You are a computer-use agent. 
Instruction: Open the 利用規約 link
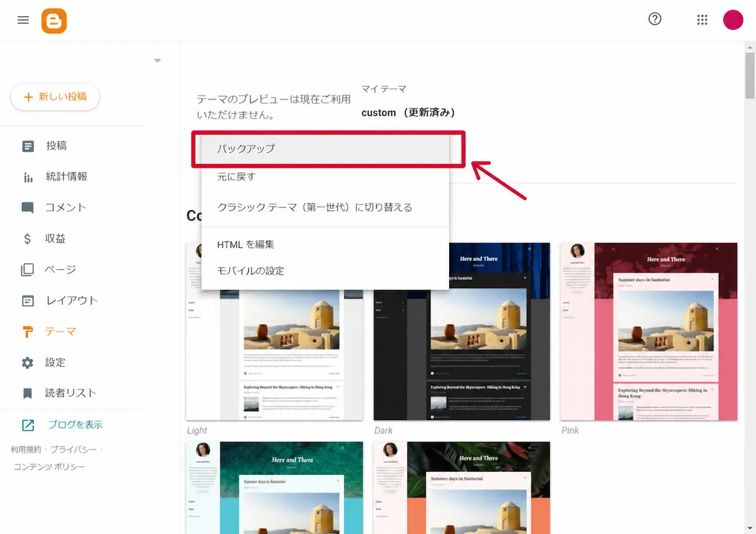[x=26, y=450]
